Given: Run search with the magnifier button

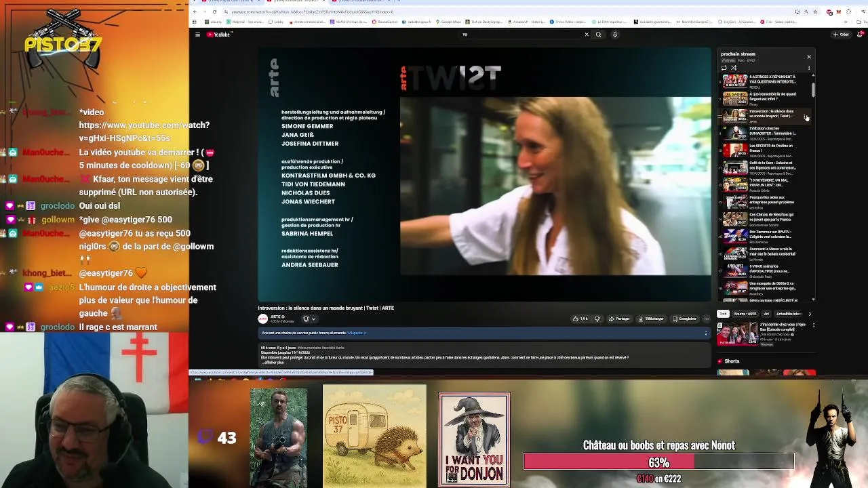Looking at the screenshot, I should point(598,35).
